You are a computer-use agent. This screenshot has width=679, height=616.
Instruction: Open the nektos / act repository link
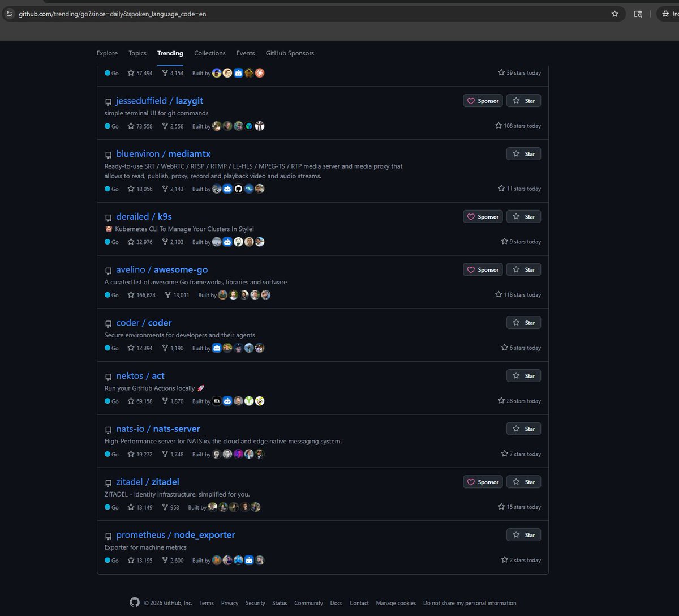pyautogui.click(x=140, y=376)
